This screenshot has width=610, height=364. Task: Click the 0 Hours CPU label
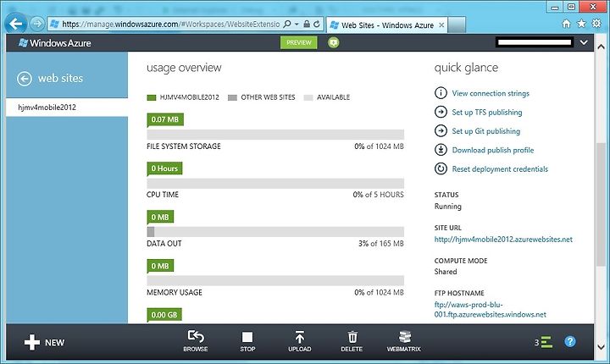pyautogui.click(x=164, y=168)
